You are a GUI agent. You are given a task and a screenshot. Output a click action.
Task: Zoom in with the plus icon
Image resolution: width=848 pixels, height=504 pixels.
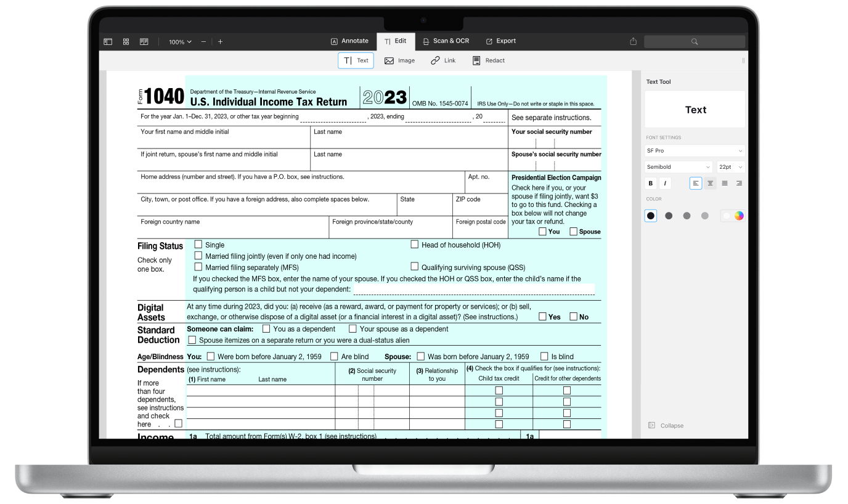click(x=220, y=41)
